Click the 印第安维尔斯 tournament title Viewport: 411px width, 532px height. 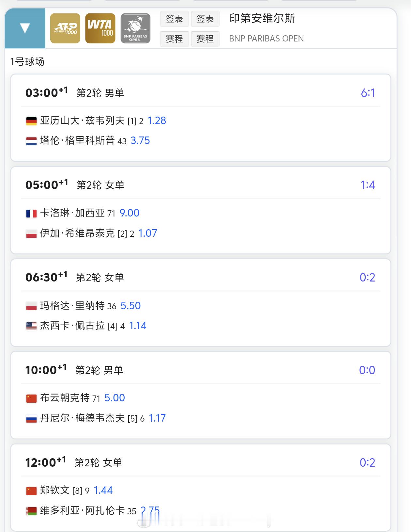[x=262, y=18]
